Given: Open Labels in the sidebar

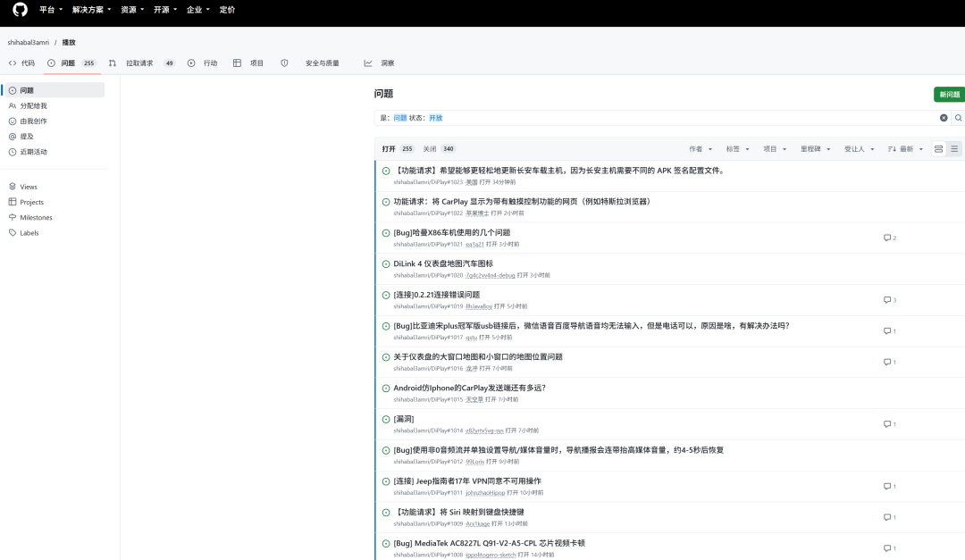Looking at the screenshot, I should click(55, 232).
